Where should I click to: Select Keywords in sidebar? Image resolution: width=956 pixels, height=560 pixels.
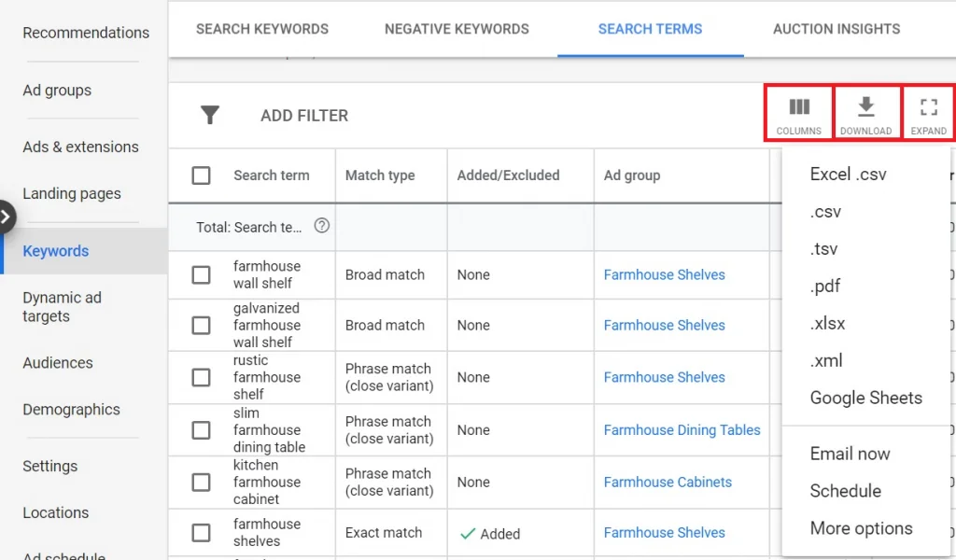(55, 251)
